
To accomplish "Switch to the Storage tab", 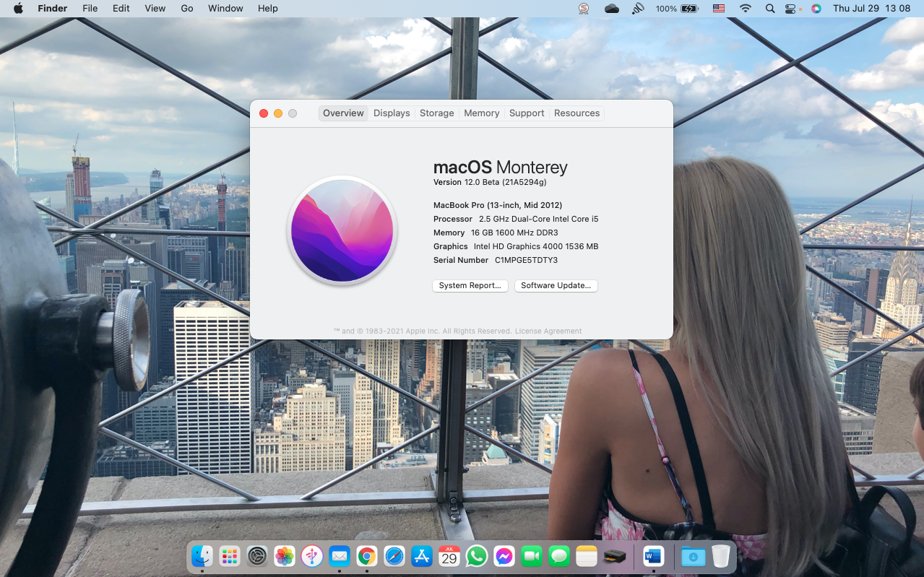I will click(437, 113).
